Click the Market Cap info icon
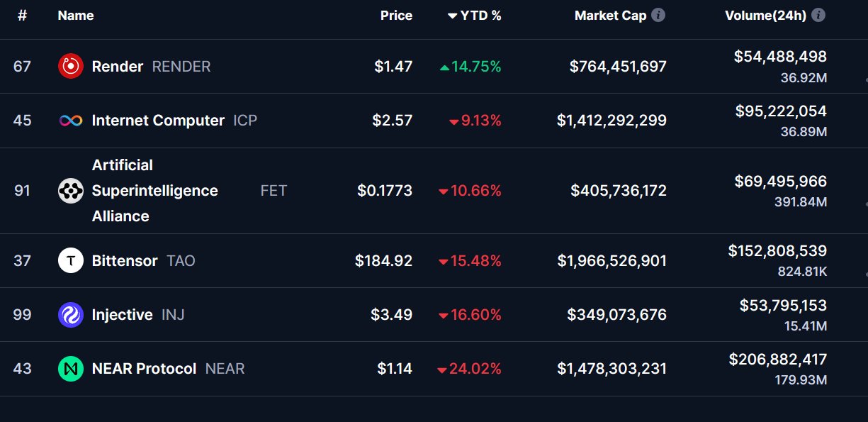The width and height of the screenshot is (868, 422). pyautogui.click(x=658, y=15)
